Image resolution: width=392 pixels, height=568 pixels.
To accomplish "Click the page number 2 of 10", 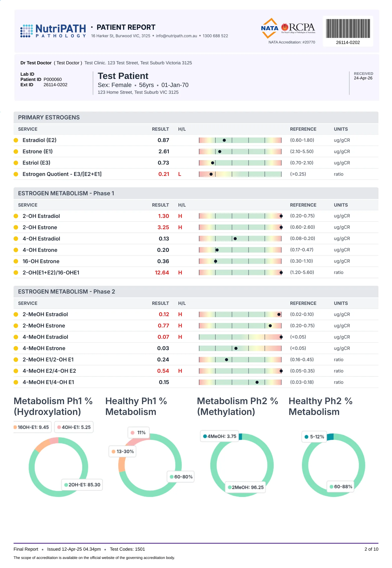I will coord(371,549).
